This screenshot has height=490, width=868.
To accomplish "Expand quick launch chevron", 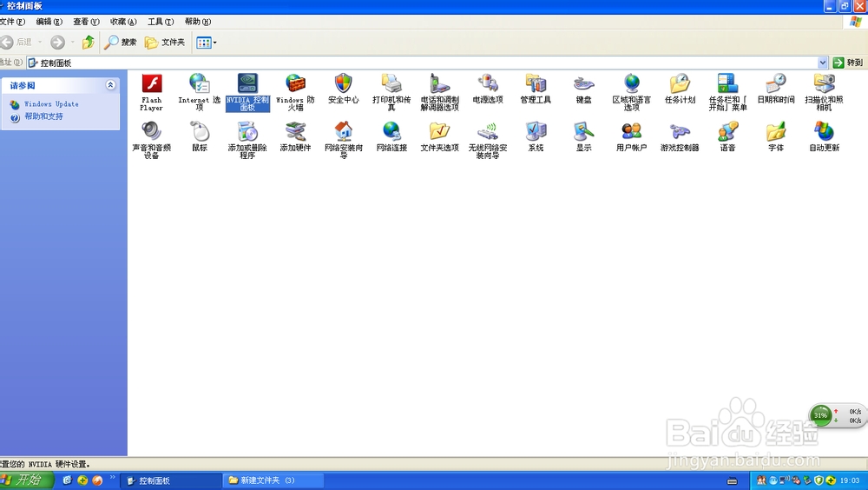I will (113, 477).
